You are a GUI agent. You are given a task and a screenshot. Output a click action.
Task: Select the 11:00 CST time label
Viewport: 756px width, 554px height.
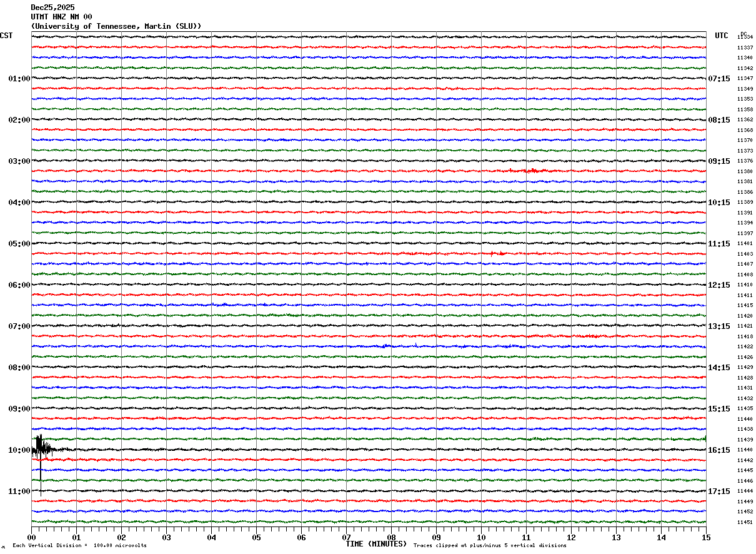coord(19,491)
